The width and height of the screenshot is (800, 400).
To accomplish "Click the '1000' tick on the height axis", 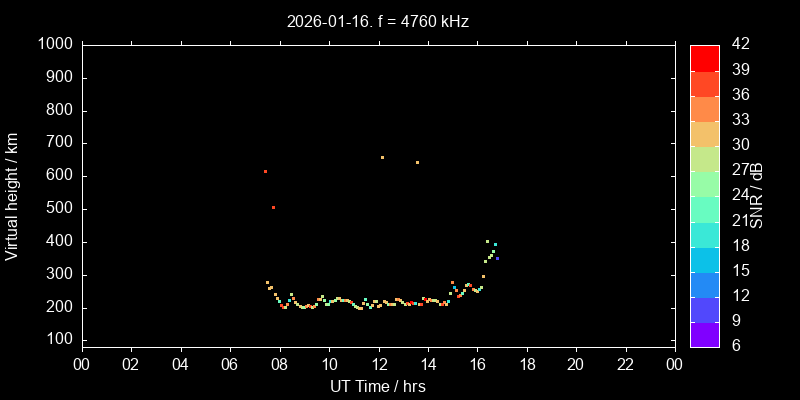I will [54, 44].
